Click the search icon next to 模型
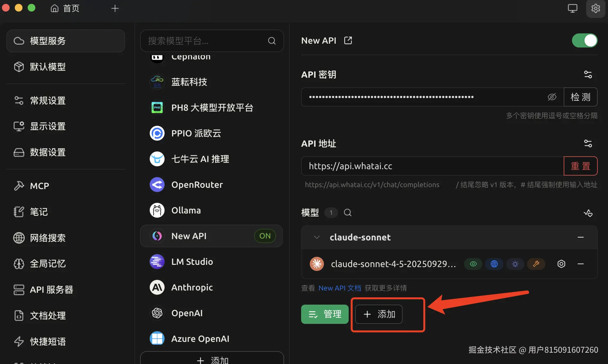The height and width of the screenshot is (364, 608). 347,212
